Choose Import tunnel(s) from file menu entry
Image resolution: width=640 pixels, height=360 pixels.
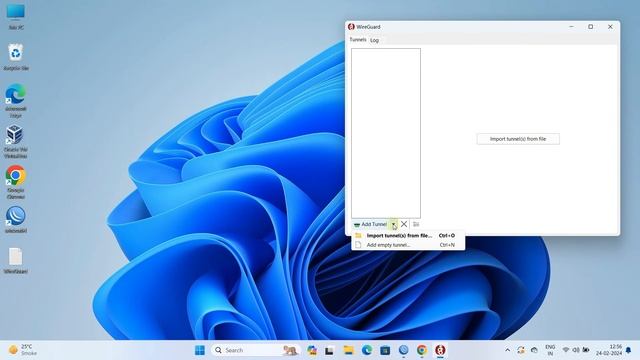408,236
